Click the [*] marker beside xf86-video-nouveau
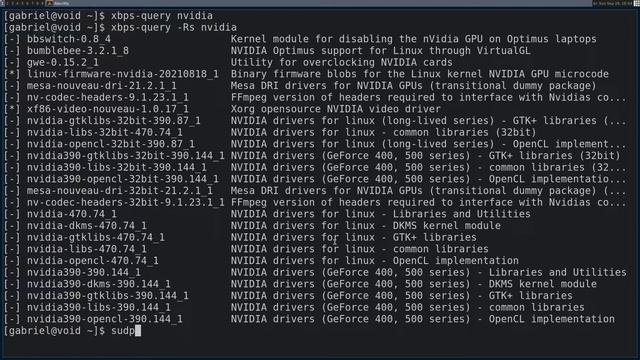The height and width of the screenshot is (360, 640). point(12,109)
